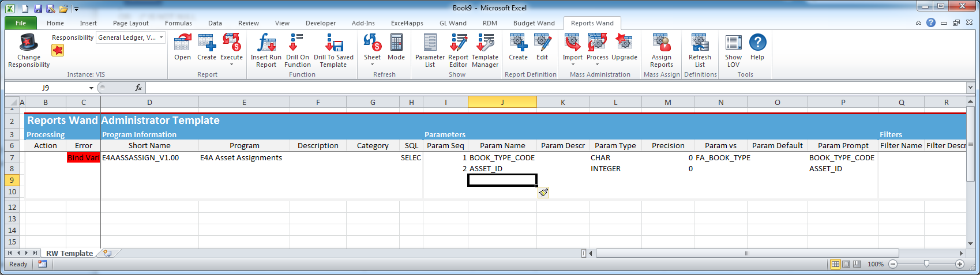Open the Excel4apps tab
This screenshot has height=275, width=980.
(407, 23)
